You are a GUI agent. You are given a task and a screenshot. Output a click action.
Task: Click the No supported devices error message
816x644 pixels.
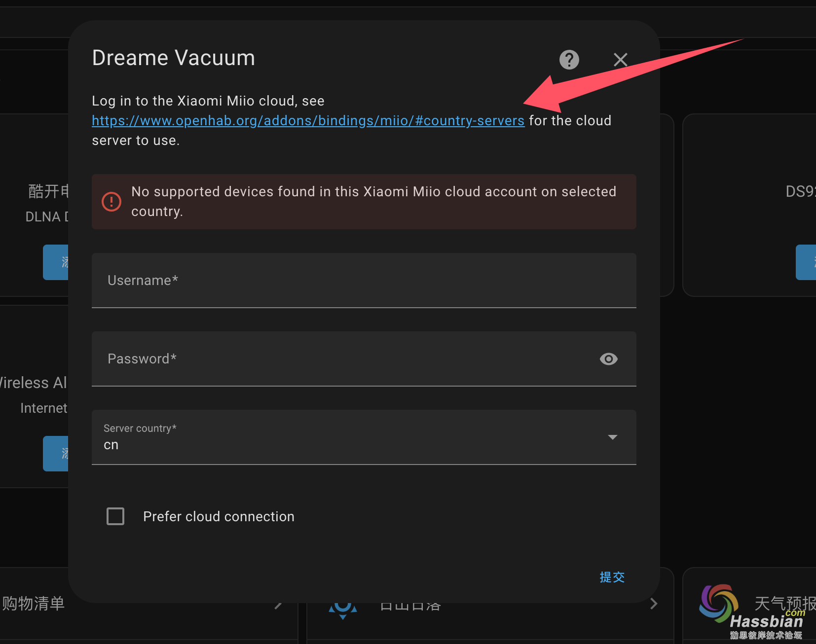[373, 201]
